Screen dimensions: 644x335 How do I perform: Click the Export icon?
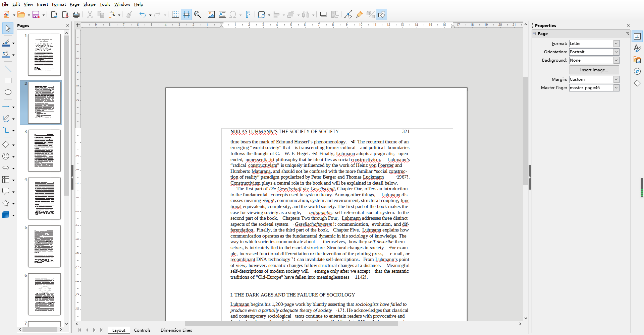point(54,14)
